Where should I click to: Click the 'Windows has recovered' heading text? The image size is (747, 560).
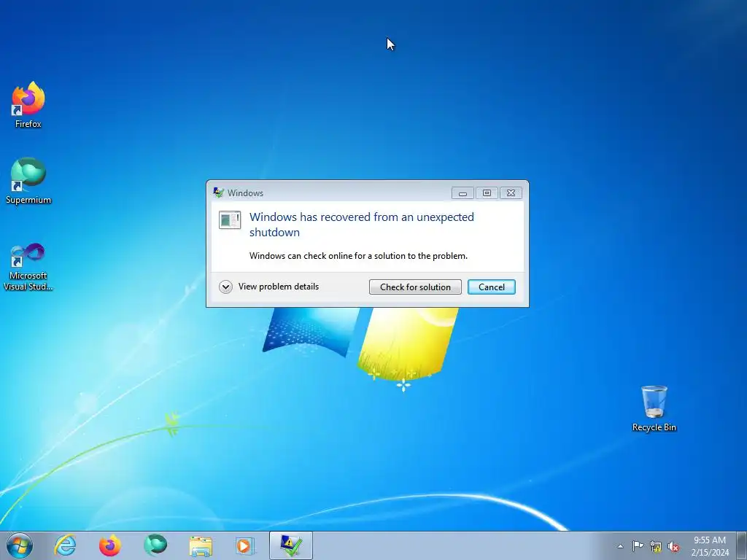362,225
